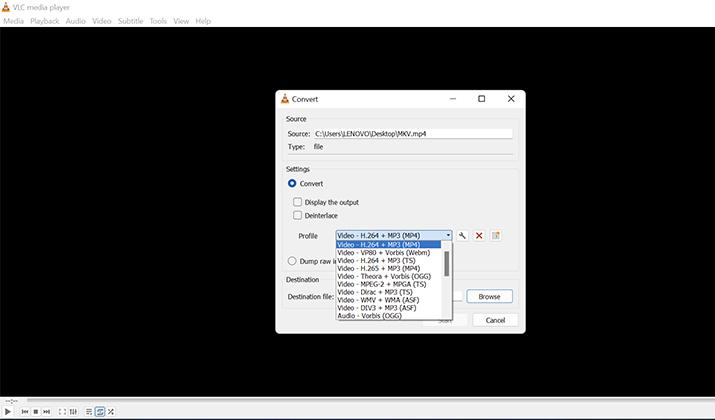This screenshot has height=420, width=715.
Task: Choose Video - WMV + WMA (ASF)
Action: [389, 300]
